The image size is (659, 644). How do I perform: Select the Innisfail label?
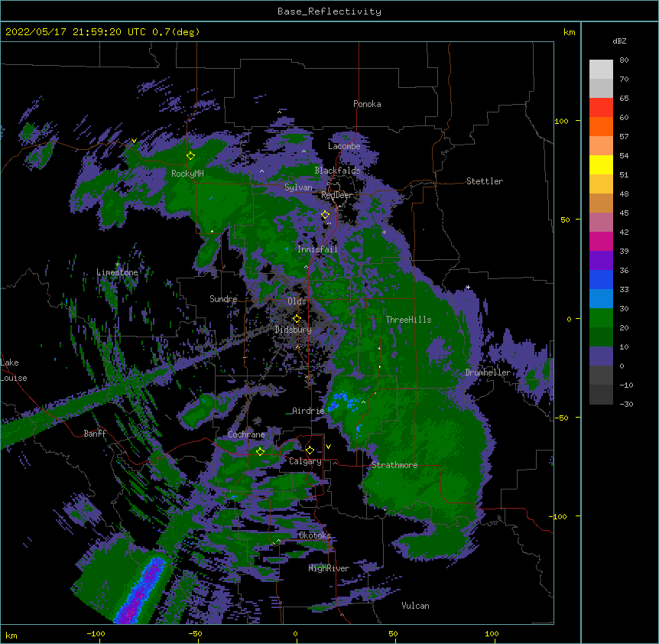point(317,249)
